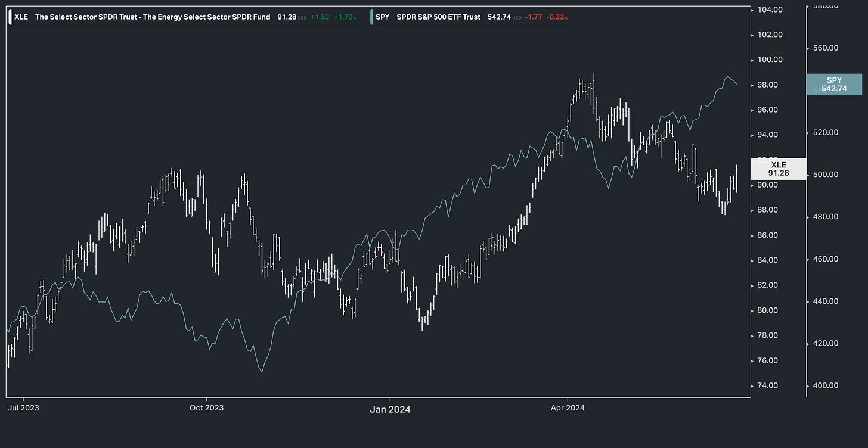Click the green +1.70% percent change

tap(345, 17)
